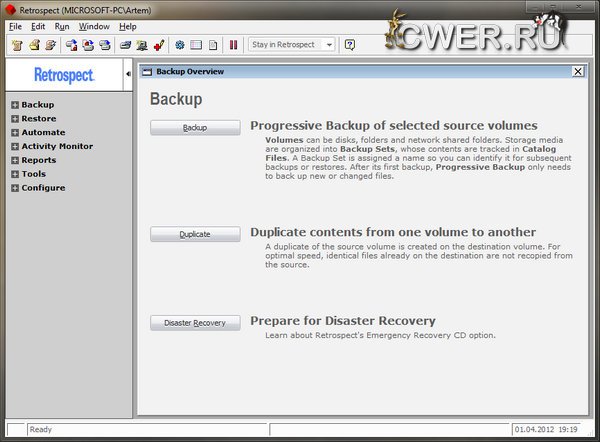Expand the Automate sidebar node
Screen dimensions: 600x442
point(15,133)
